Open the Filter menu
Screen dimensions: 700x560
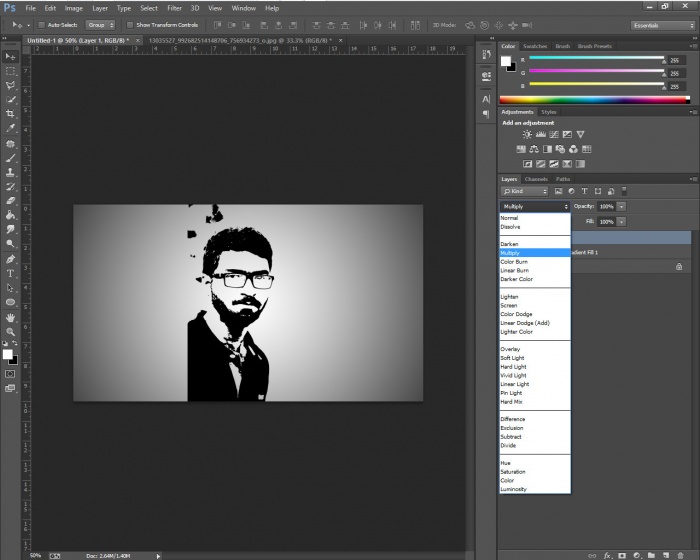(x=174, y=8)
